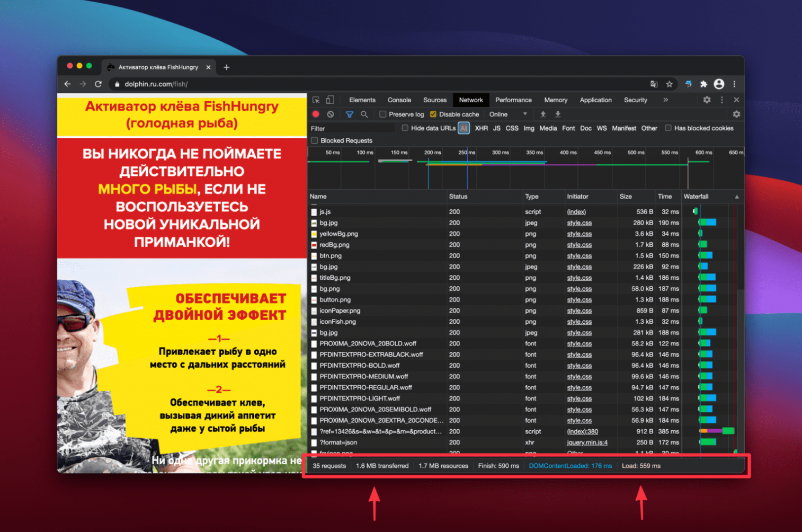802x532 pixels.
Task: Open the Chrome profile avatar
Action: click(719, 84)
